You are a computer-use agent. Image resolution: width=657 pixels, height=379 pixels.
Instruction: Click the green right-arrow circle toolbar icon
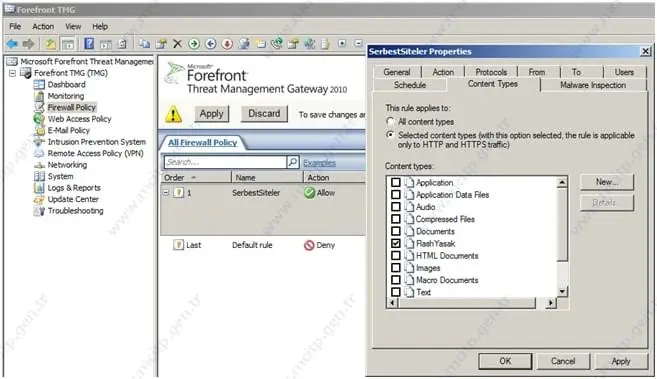[x=194, y=44]
